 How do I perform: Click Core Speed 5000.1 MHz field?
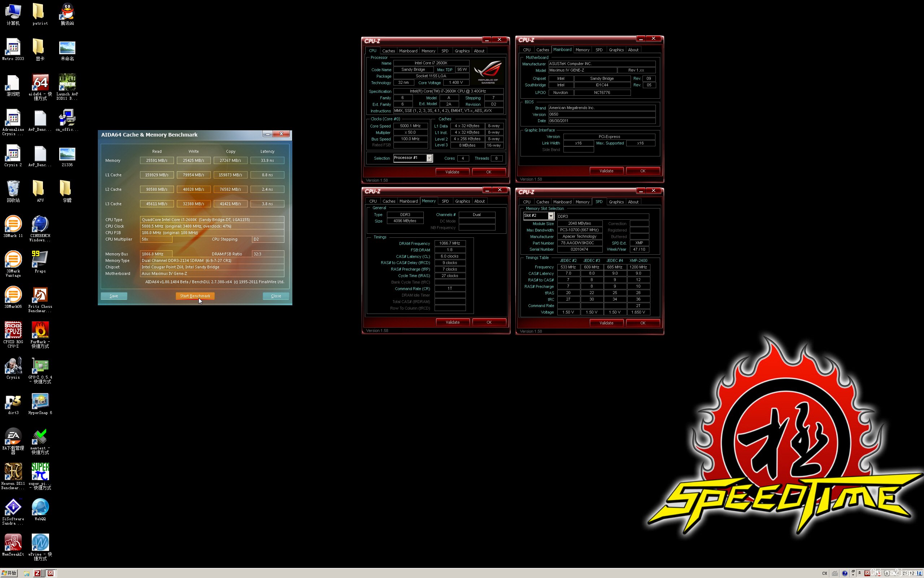pos(410,126)
